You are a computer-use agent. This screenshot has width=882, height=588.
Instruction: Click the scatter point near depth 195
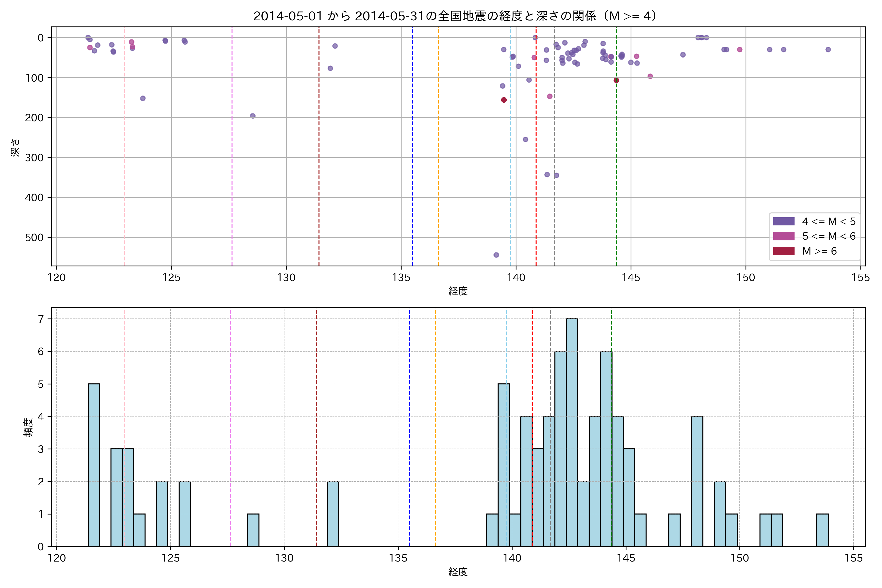click(x=253, y=116)
